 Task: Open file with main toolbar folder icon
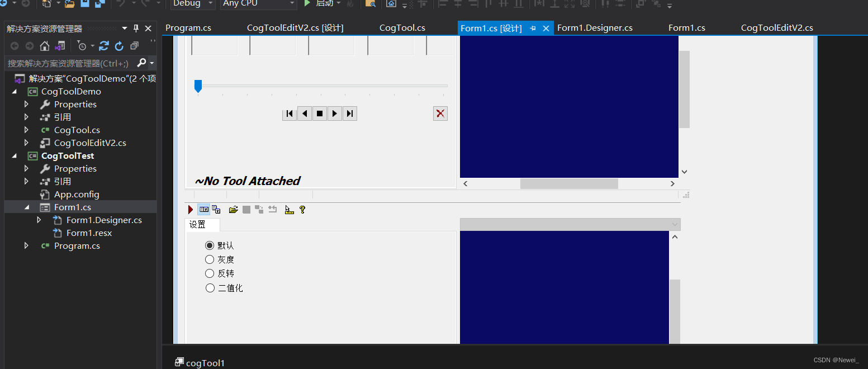click(69, 3)
